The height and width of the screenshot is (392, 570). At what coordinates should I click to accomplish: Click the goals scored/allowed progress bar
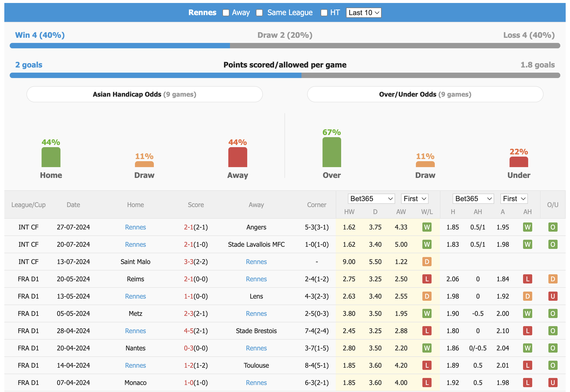point(285,75)
